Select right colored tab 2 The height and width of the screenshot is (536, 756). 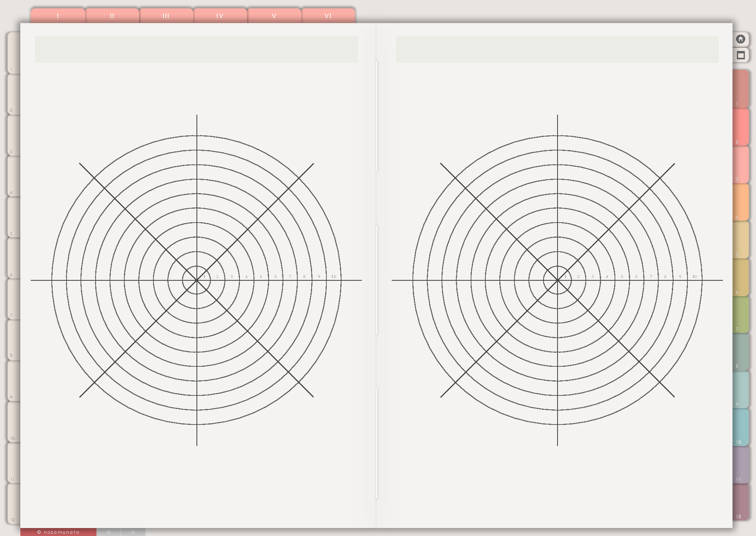740,127
